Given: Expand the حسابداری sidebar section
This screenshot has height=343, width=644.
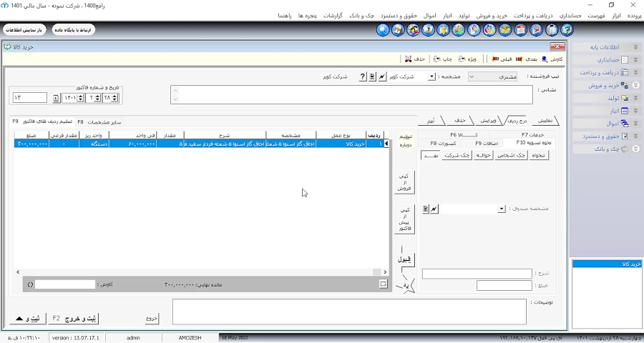Looking at the screenshot, I should (636, 60).
